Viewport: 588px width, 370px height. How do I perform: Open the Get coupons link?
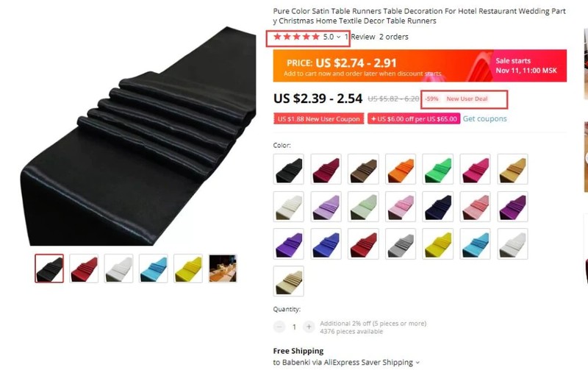[x=484, y=118]
